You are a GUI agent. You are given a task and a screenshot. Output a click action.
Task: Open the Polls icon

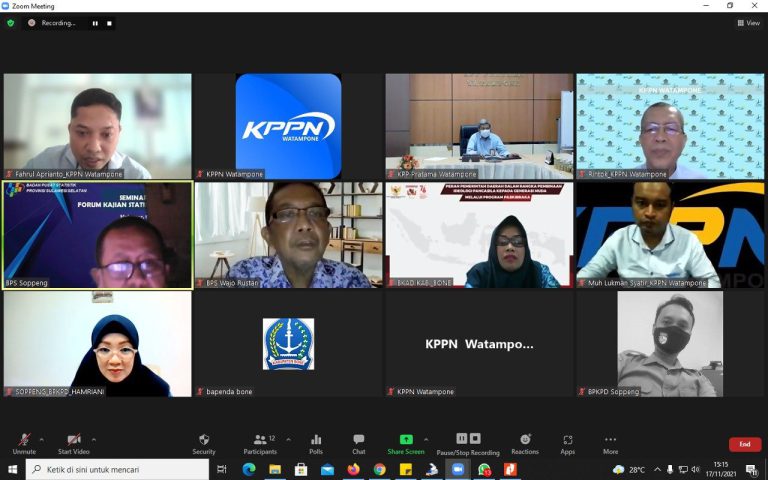tap(316, 443)
